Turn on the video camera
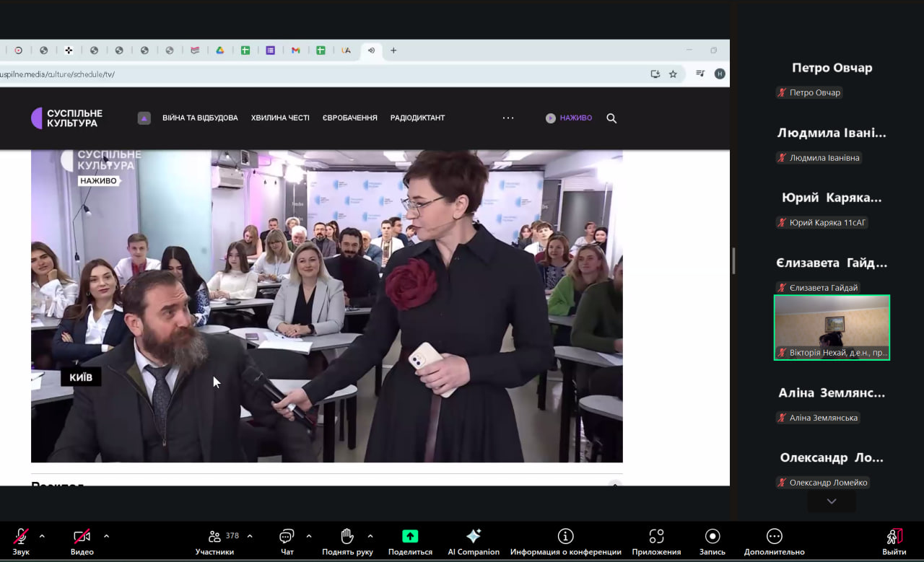Image resolution: width=924 pixels, height=562 pixels. [82, 536]
